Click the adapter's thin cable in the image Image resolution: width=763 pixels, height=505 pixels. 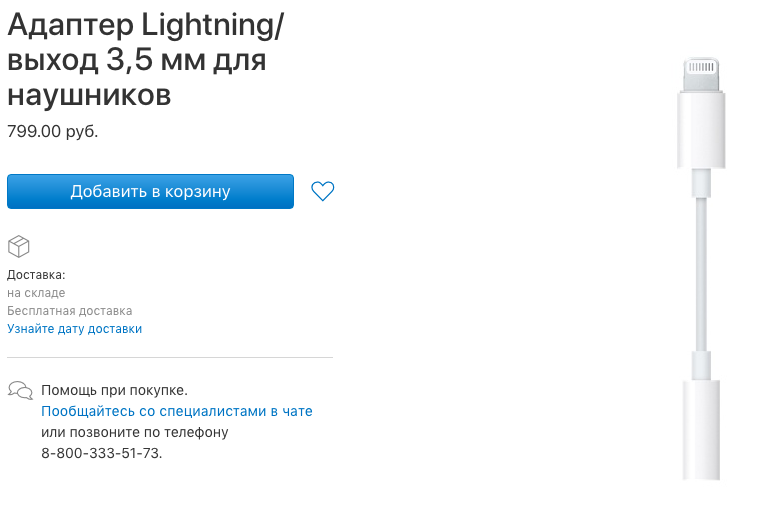pyautogui.click(x=700, y=270)
